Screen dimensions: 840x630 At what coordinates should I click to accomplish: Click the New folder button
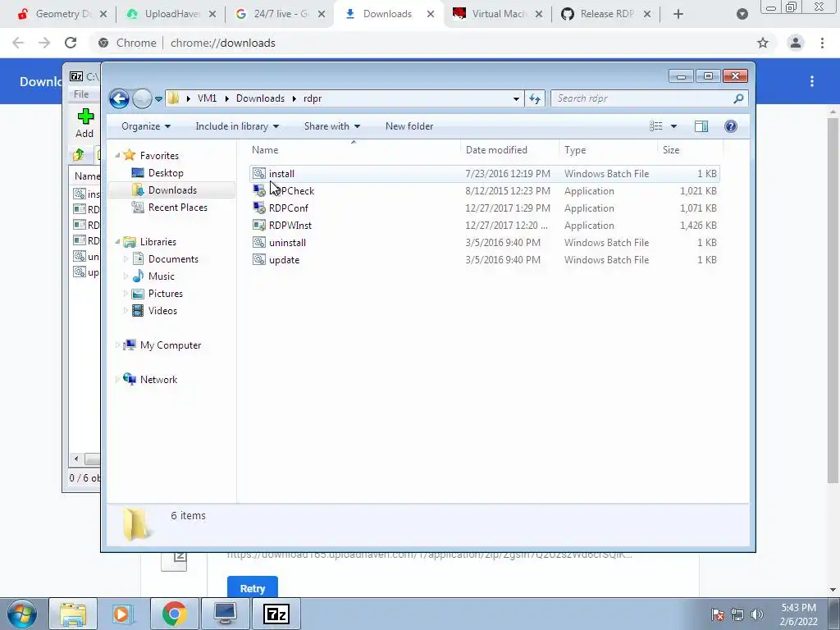point(409,126)
